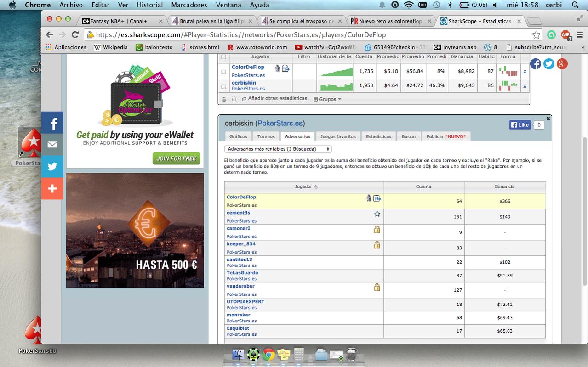Open cement3s player link

coord(238,213)
